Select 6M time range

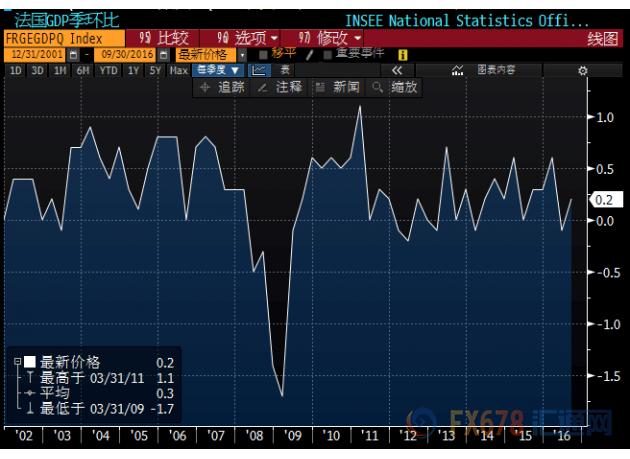(x=83, y=71)
